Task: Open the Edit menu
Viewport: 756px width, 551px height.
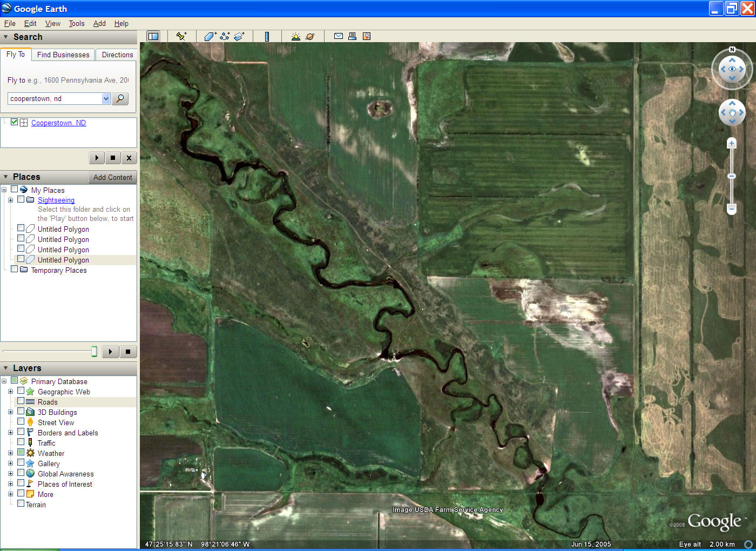Action: coord(30,23)
